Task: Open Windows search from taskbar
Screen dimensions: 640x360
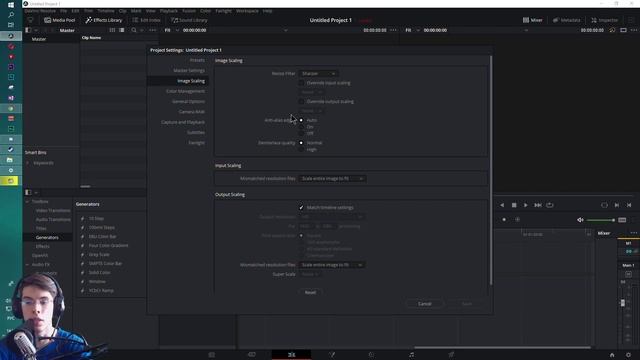Action: 11,15
